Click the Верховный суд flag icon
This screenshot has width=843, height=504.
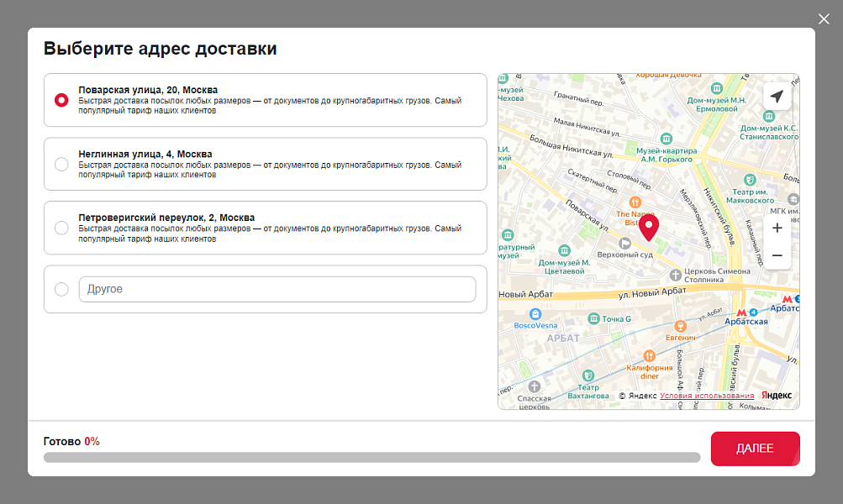click(x=625, y=243)
